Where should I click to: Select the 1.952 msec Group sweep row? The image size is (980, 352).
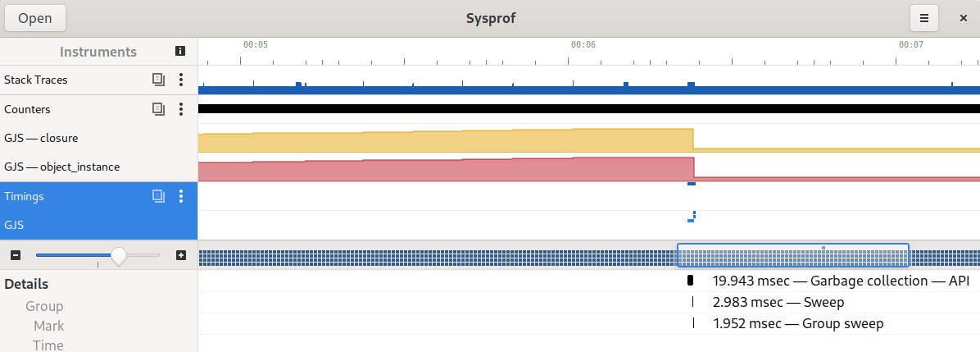[x=589, y=324]
